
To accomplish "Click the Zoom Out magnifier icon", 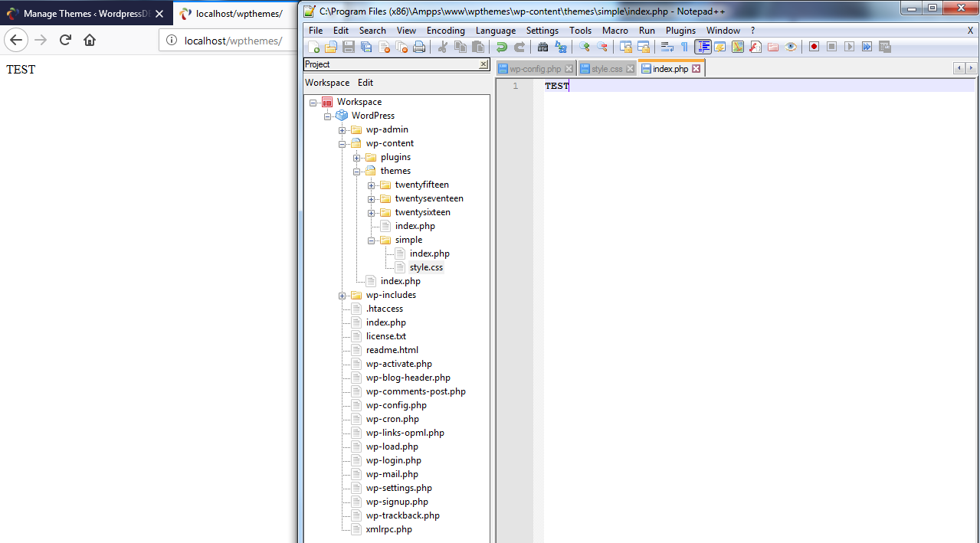I will coord(601,47).
